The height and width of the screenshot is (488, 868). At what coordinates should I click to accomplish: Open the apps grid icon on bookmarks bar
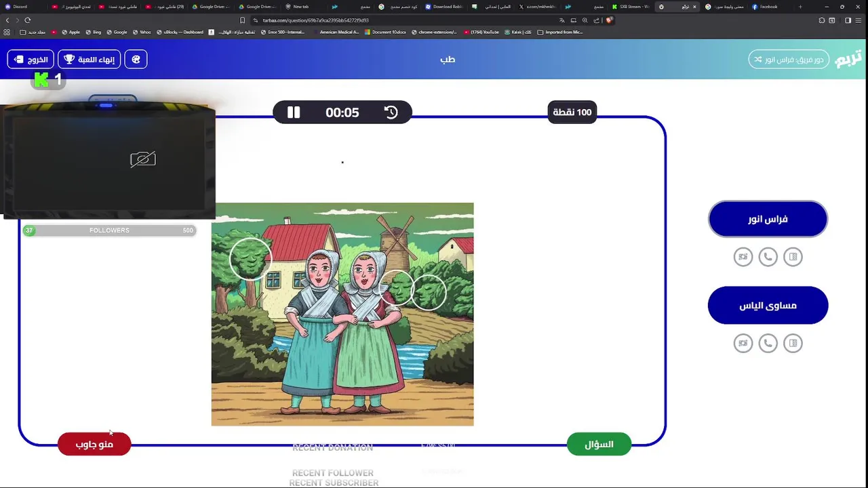point(7,32)
